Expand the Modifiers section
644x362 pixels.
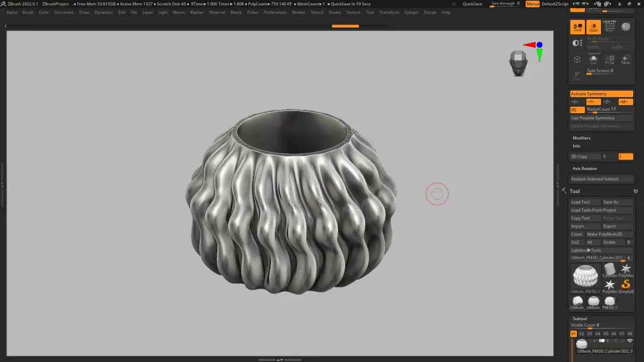click(x=581, y=138)
